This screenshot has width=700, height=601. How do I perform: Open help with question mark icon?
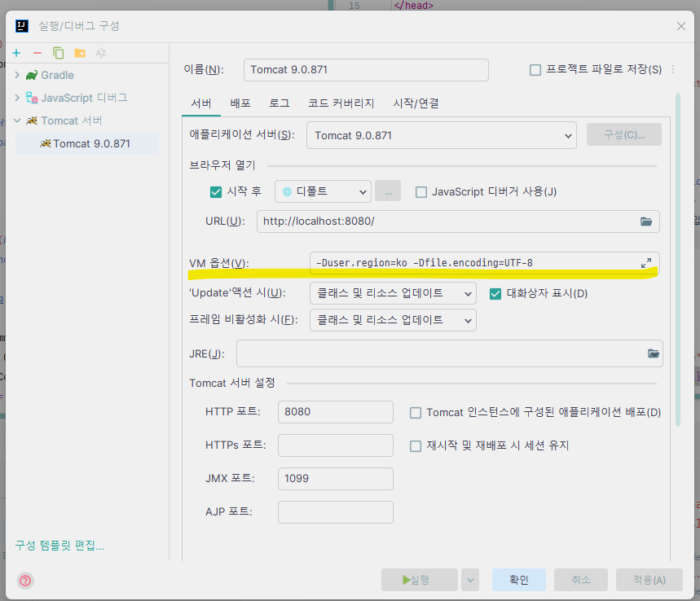pos(25,581)
